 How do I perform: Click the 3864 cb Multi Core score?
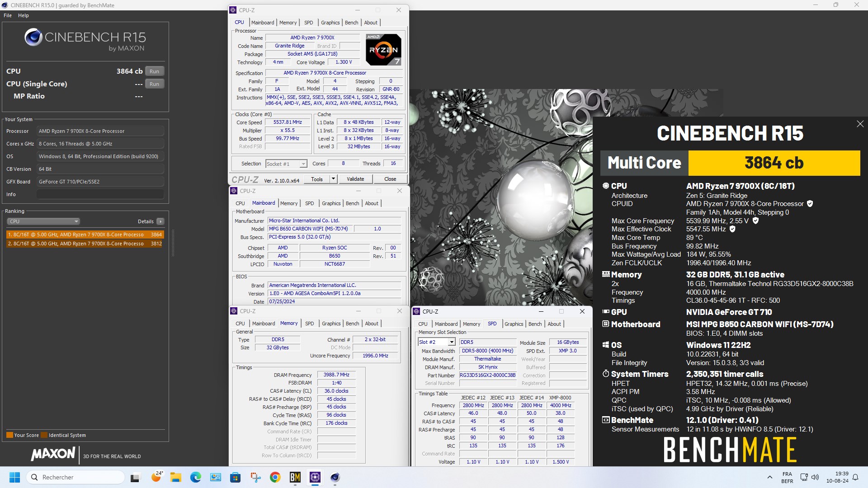[774, 163]
